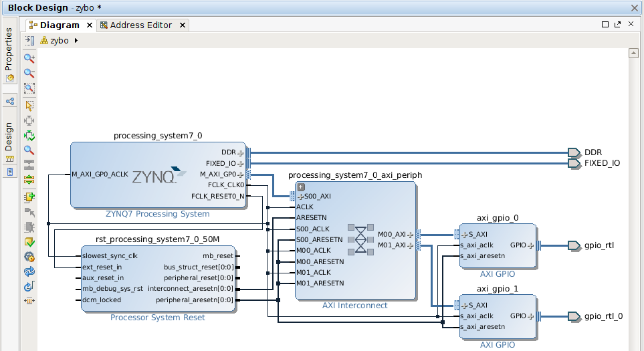Click the Search magnifier icon in toolbar
The width and height of the screenshot is (644, 351).
(x=29, y=150)
